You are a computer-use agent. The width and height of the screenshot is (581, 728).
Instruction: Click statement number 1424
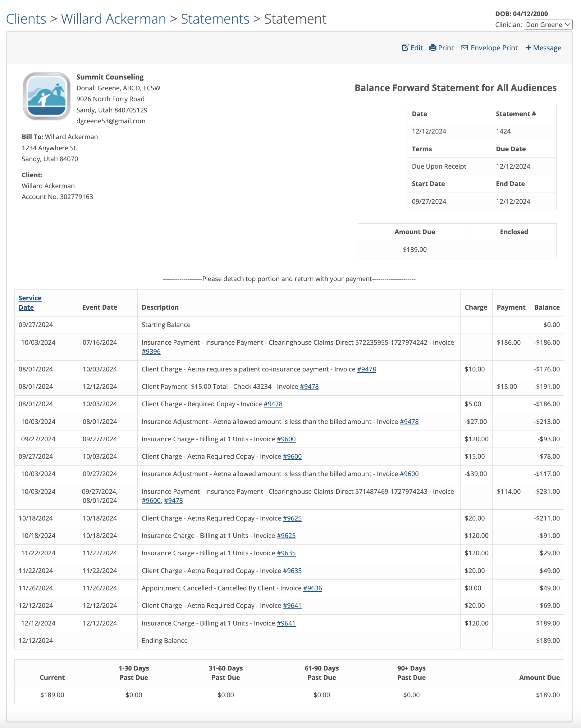click(503, 131)
